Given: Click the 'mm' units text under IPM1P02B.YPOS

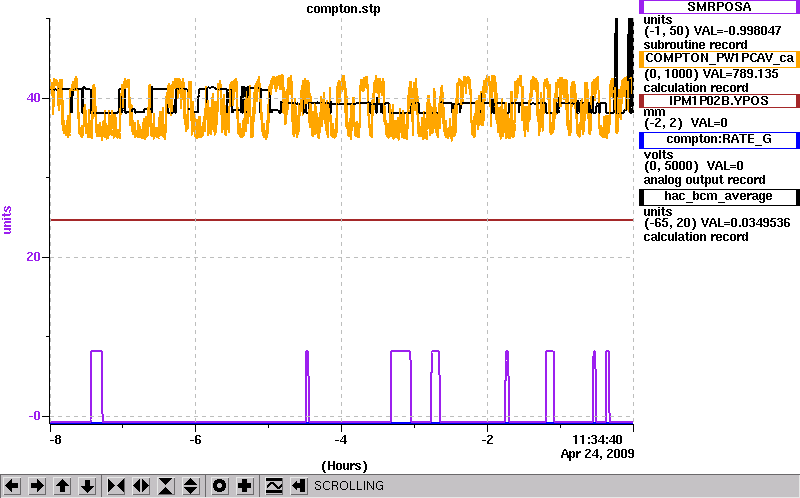Looking at the screenshot, I should (655, 112).
